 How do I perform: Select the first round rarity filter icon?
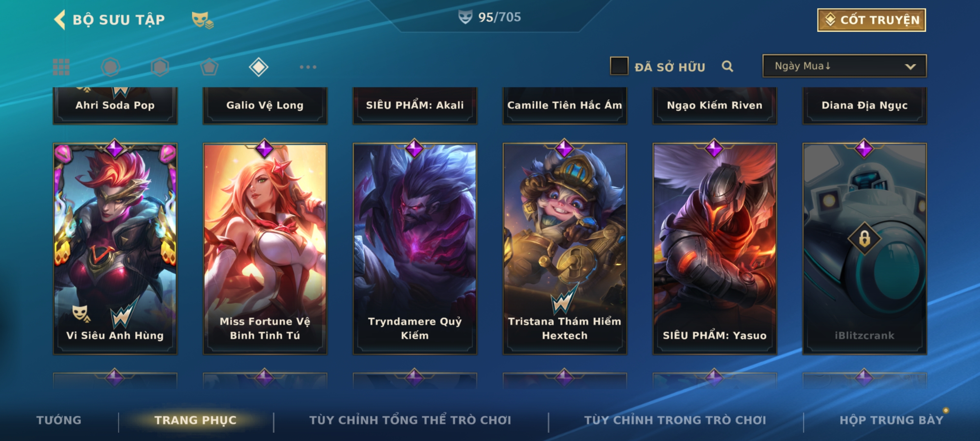coord(111,67)
